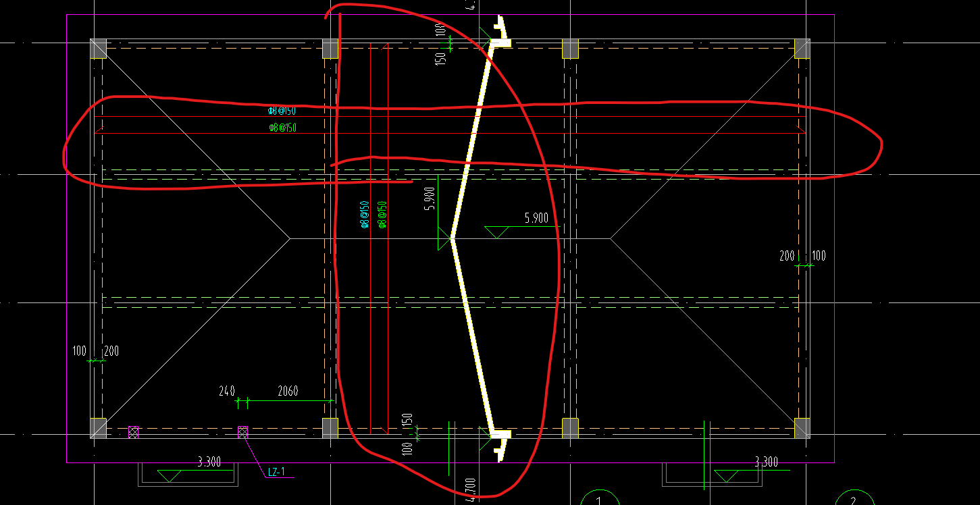Click the green elevation triangle under 3.300 near LZ-1

169,476
